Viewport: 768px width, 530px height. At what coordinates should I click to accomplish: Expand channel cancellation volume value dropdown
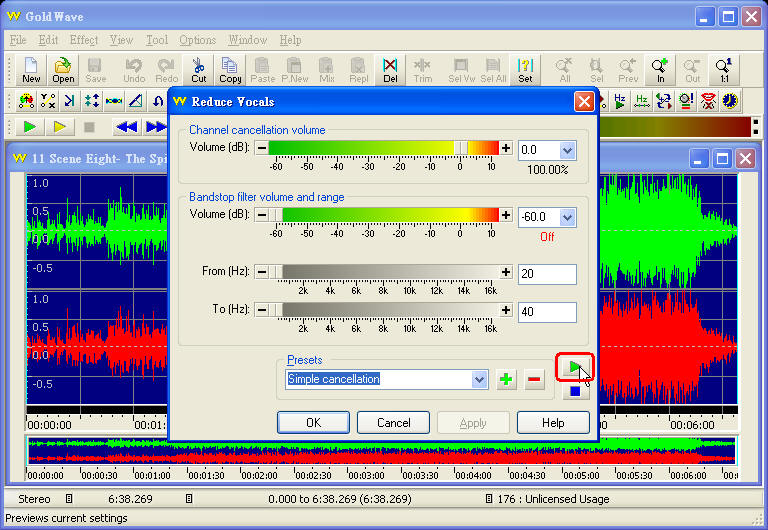pos(567,150)
